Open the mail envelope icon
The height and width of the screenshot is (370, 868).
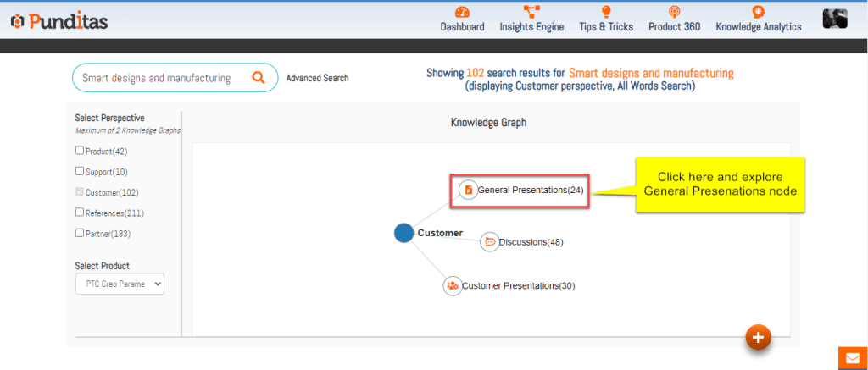(x=852, y=358)
